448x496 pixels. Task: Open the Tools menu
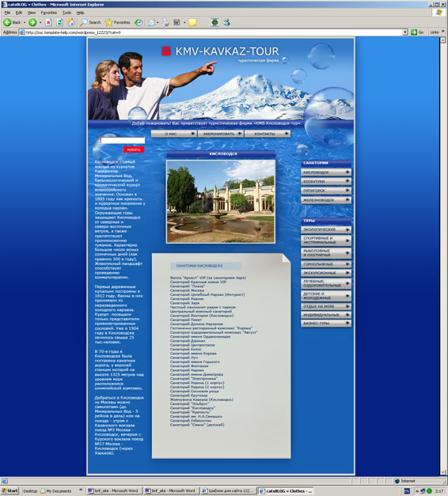[66, 13]
